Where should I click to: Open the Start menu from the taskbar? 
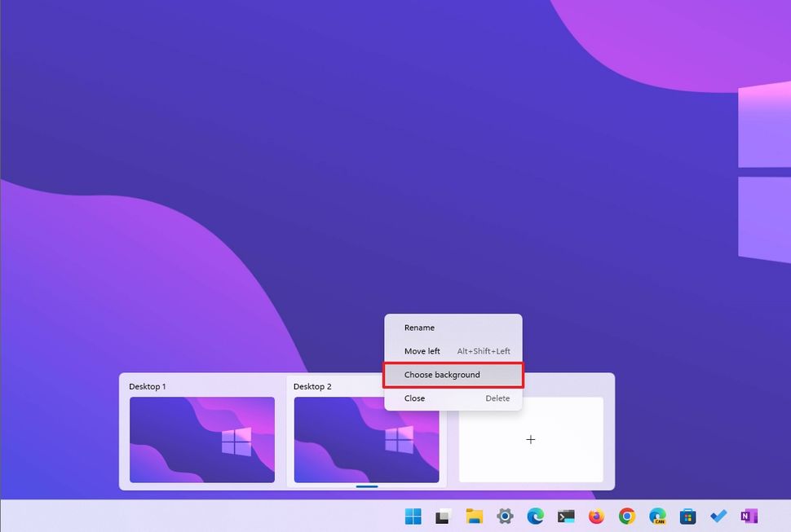pyautogui.click(x=413, y=516)
